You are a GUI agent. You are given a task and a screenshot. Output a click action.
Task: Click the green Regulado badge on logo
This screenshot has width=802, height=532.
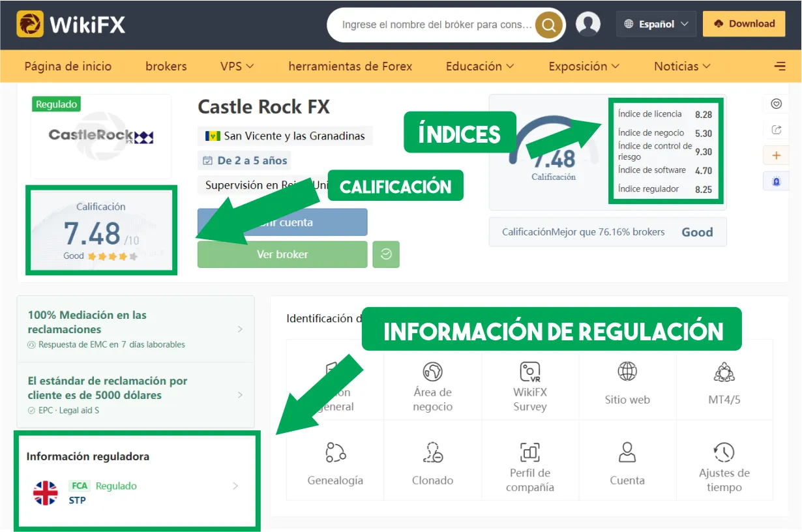pyautogui.click(x=56, y=104)
